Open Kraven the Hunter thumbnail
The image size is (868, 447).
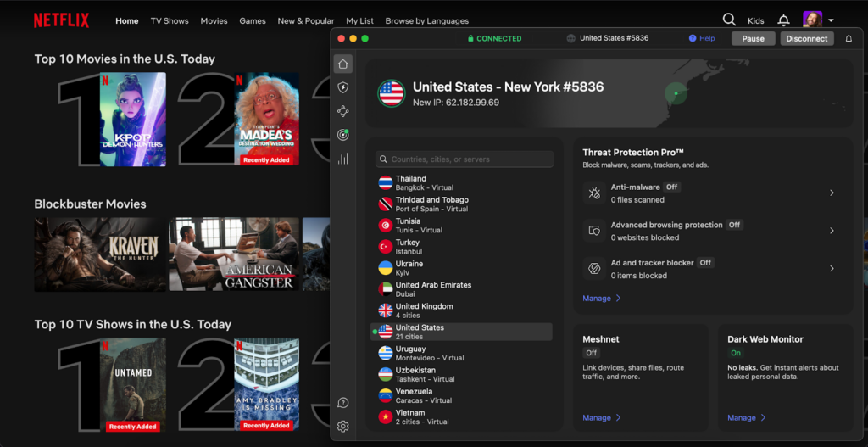pos(100,254)
